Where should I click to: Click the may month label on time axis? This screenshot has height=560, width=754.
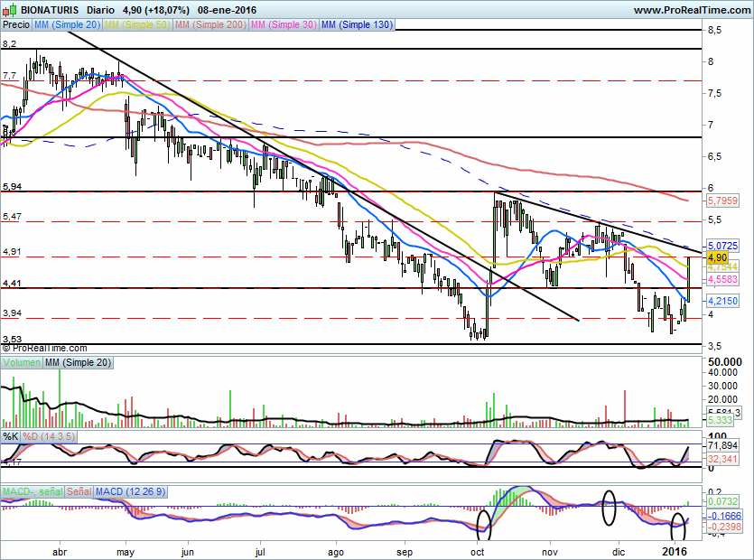click(126, 552)
